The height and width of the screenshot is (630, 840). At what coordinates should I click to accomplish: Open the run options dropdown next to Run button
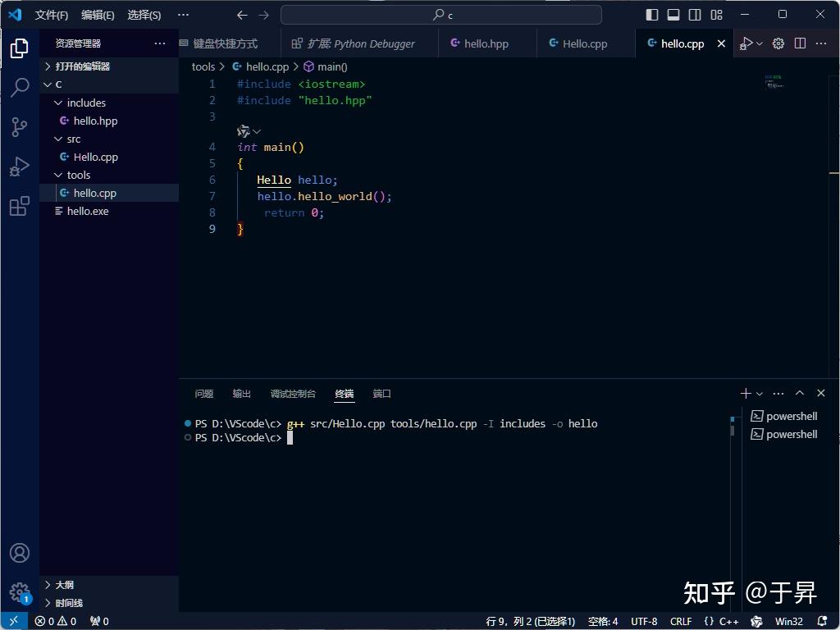[x=759, y=43]
